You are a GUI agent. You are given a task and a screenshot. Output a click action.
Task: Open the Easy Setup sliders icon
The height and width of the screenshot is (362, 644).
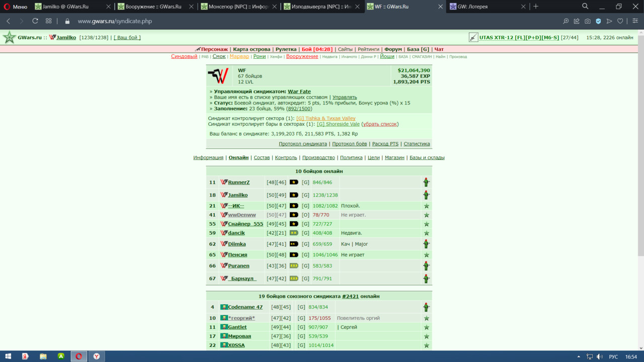click(635, 21)
